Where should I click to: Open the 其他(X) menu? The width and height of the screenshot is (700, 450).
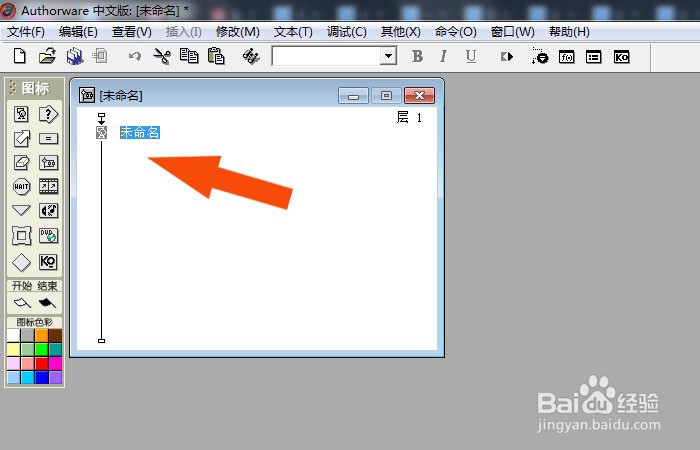coord(400,32)
